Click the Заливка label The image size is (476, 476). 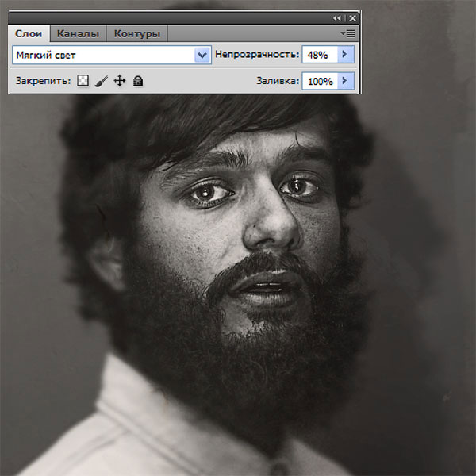(x=278, y=81)
